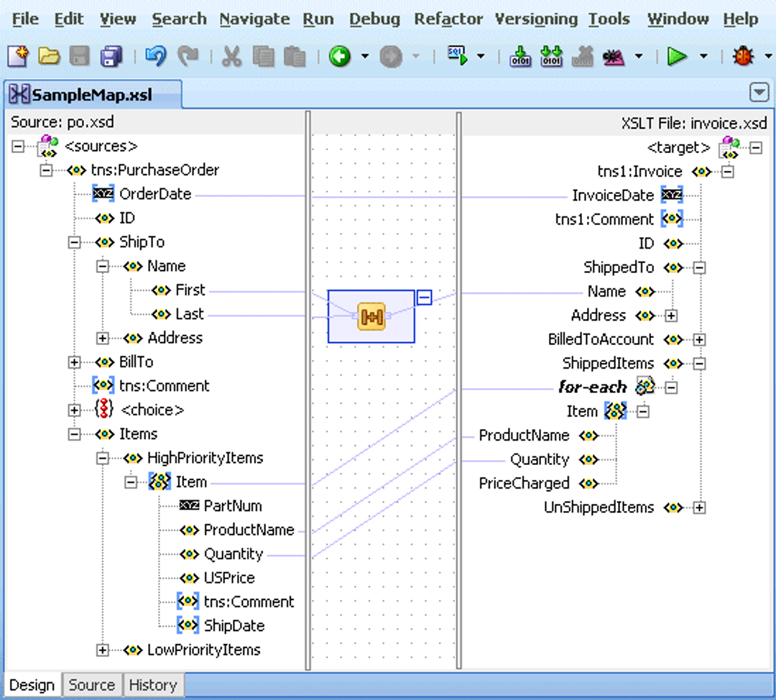Select the OrderDate source element
Image resolution: width=776 pixels, height=700 pixels.
coord(154,194)
